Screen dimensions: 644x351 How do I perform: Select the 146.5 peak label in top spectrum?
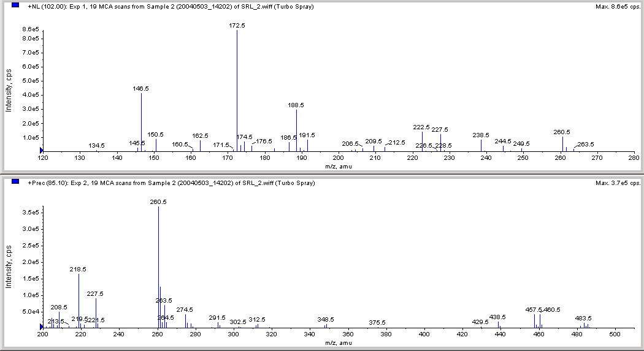[141, 89]
